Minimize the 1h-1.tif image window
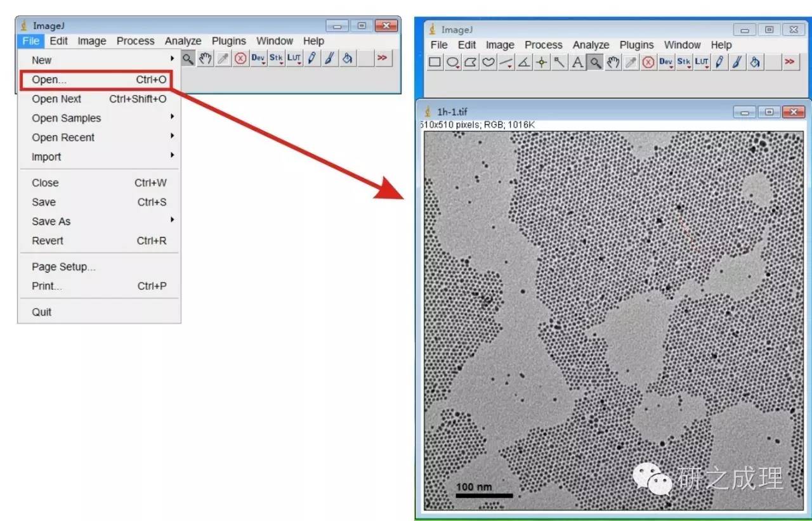Screen dimensions: 812x521 point(745,112)
